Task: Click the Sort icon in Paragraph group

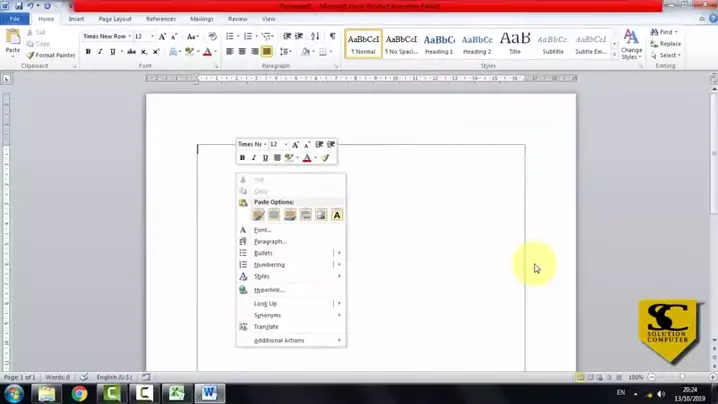Action: [318, 36]
